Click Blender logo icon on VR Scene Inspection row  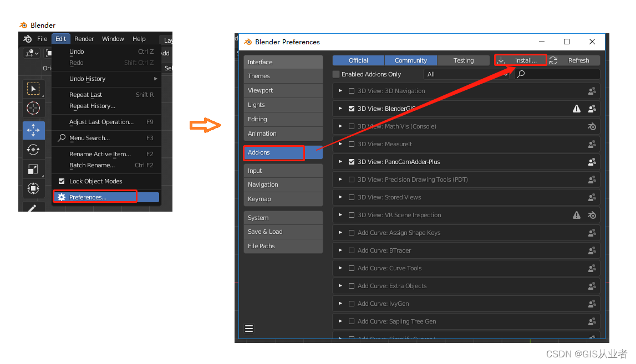[592, 215]
